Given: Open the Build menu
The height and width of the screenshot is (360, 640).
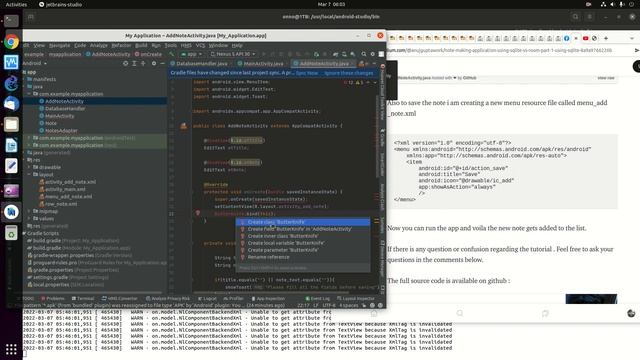Looking at the screenshot, I should [x=141, y=45].
